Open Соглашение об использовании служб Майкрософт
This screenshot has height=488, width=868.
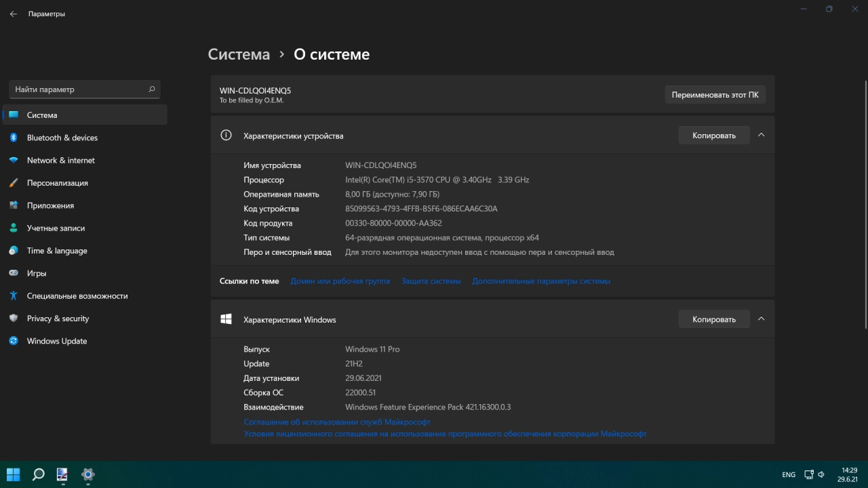337,422
